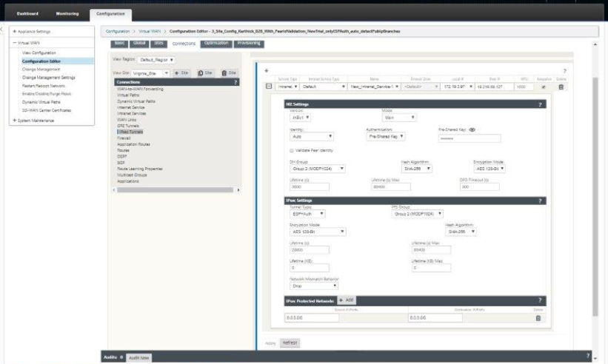Click the delete Site icon button
The image size is (608, 364).
pos(229,73)
